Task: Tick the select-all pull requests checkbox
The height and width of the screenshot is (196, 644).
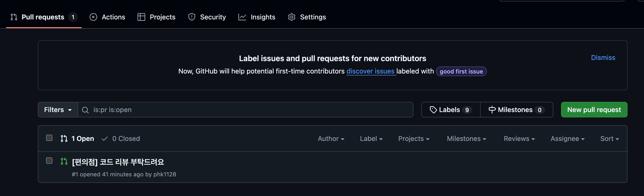Action: [49, 138]
